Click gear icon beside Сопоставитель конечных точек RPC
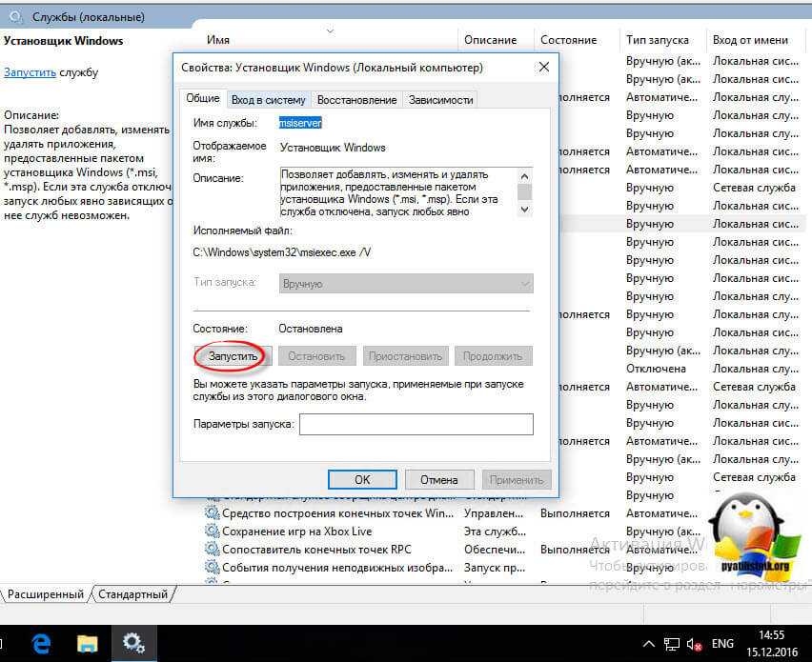812x662 pixels. click(212, 550)
